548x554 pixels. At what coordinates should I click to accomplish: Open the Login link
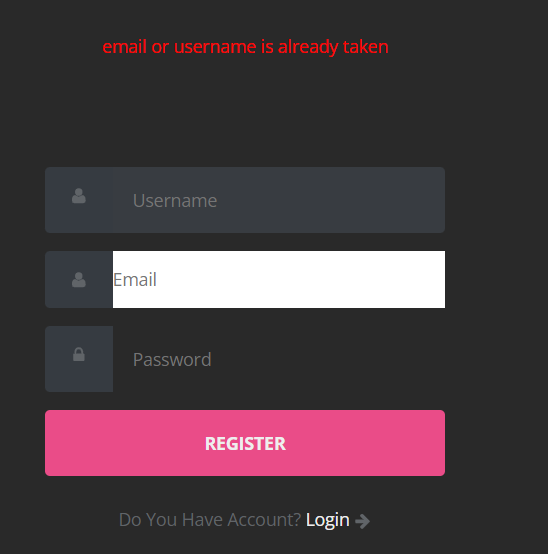point(328,520)
